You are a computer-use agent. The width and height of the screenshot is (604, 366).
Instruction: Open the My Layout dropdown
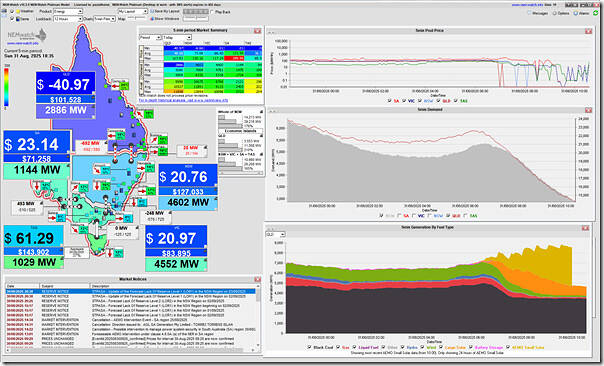pos(133,12)
